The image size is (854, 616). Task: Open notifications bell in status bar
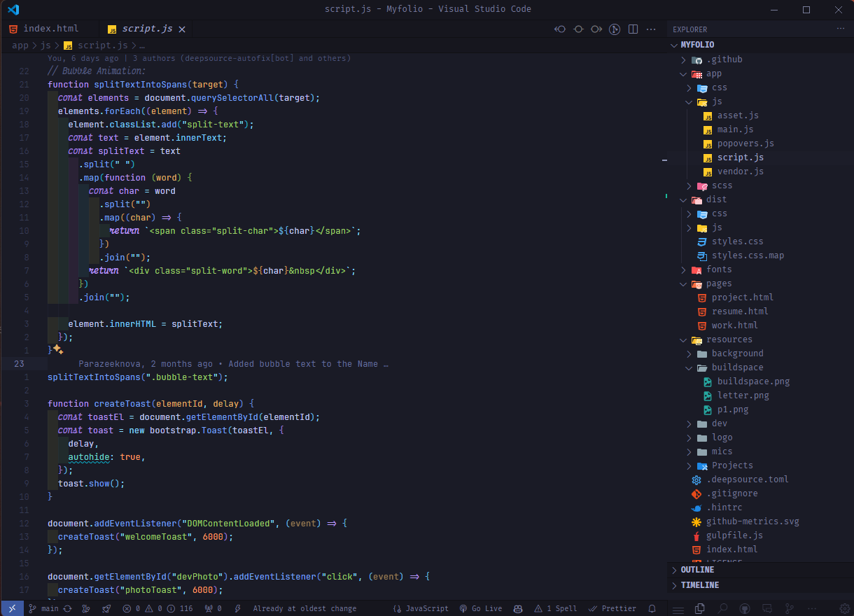point(652,609)
